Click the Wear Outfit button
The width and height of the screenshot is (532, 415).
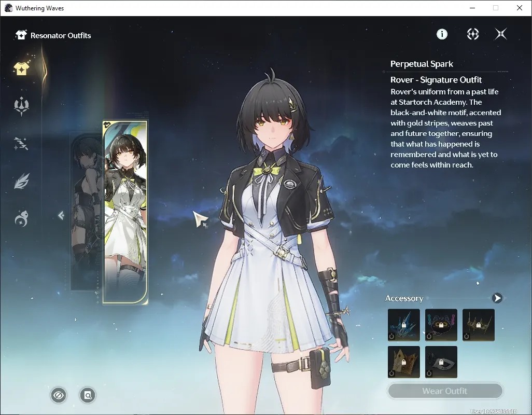pos(445,391)
